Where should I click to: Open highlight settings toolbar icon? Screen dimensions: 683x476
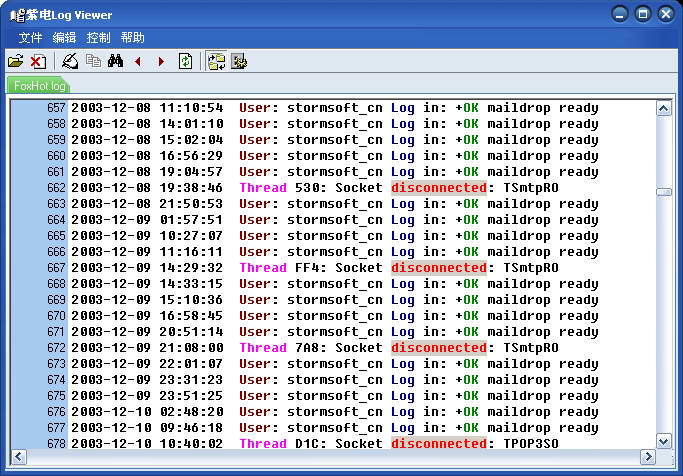[239, 61]
